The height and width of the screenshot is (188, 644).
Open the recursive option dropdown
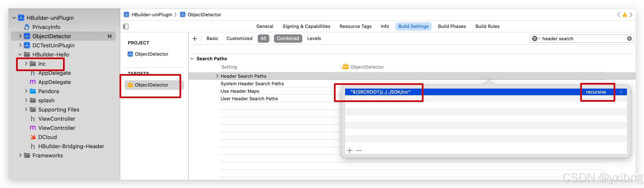(x=604, y=92)
